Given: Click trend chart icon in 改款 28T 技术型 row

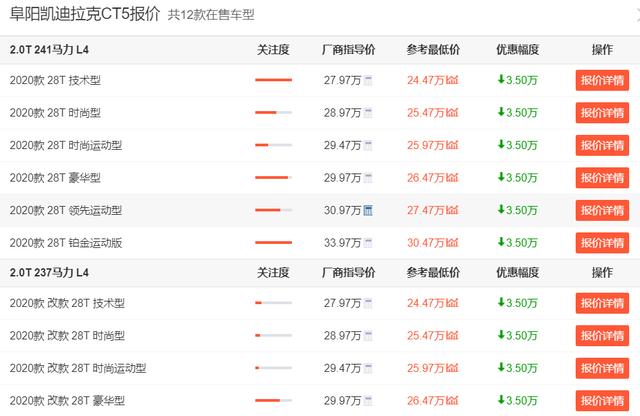Looking at the screenshot, I should click(452, 303).
